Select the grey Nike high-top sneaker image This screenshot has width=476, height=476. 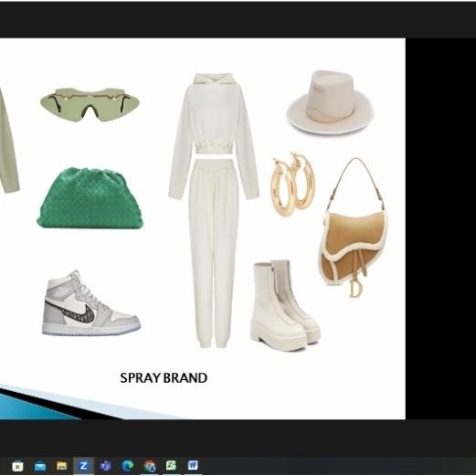point(91,303)
